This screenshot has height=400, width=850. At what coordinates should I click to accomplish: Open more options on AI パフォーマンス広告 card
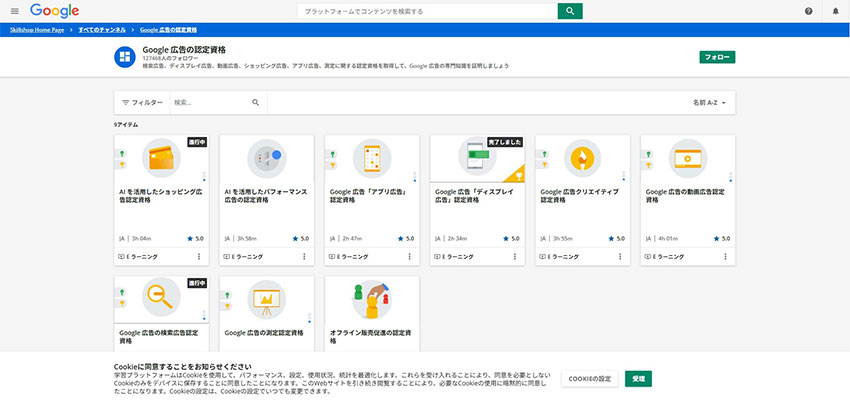[304, 256]
